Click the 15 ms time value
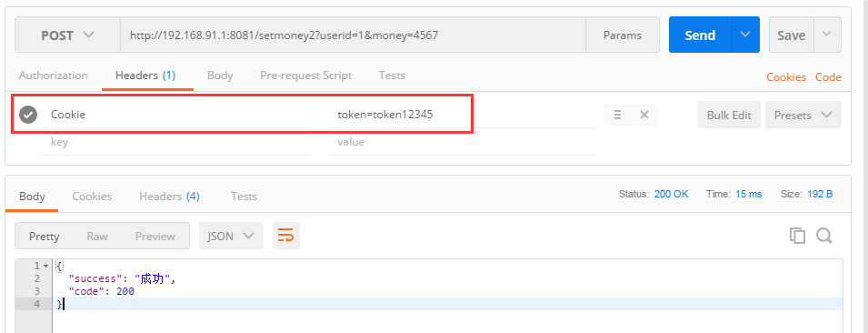Viewport: 868px width, 333px height. [748, 194]
